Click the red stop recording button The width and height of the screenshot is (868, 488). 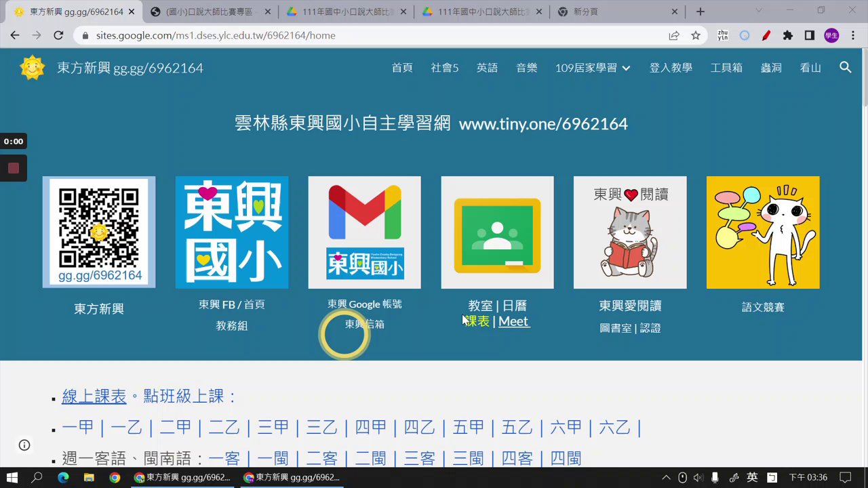[14, 168]
